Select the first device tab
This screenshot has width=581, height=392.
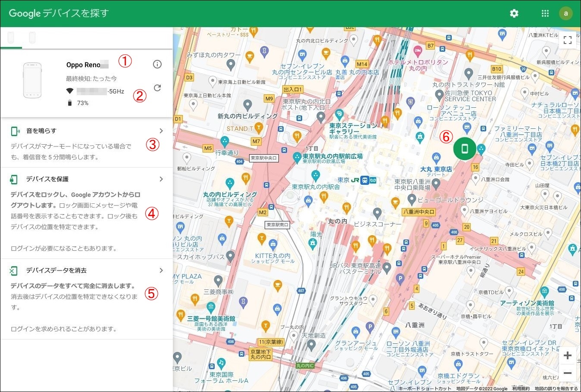tap(11, 38)
